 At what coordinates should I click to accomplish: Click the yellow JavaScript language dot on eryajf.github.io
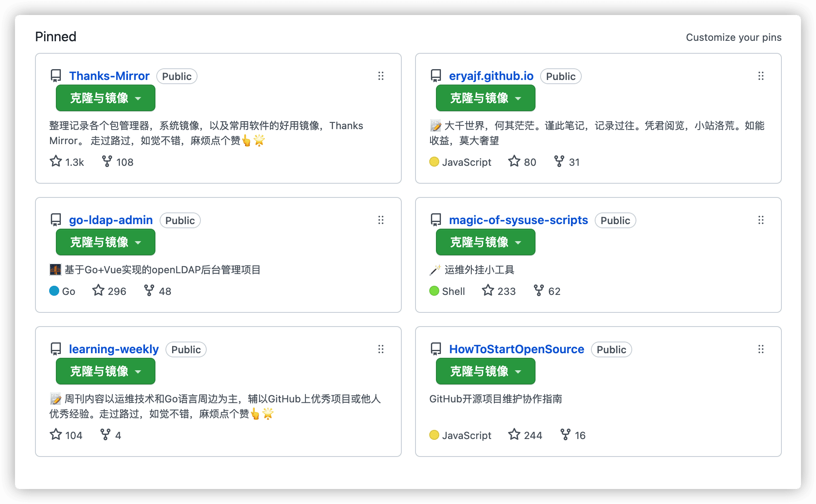tap(434, 162)
